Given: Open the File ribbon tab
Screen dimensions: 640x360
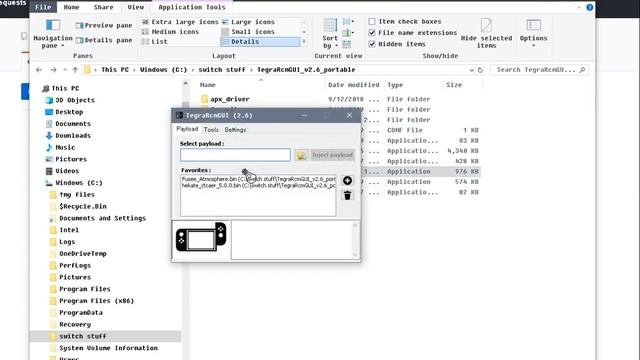Looking at the screenshot, I should (43, 7).
